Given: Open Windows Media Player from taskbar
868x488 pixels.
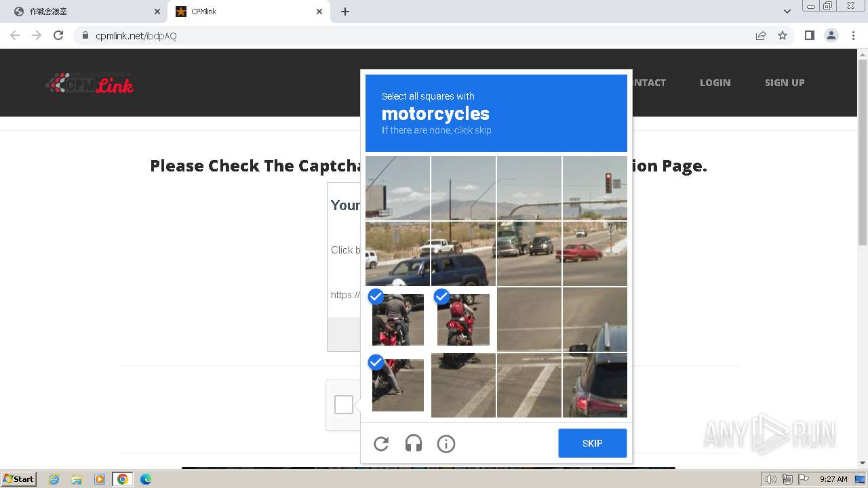Looking at the screenshot, I should click(x=100, y=479).
